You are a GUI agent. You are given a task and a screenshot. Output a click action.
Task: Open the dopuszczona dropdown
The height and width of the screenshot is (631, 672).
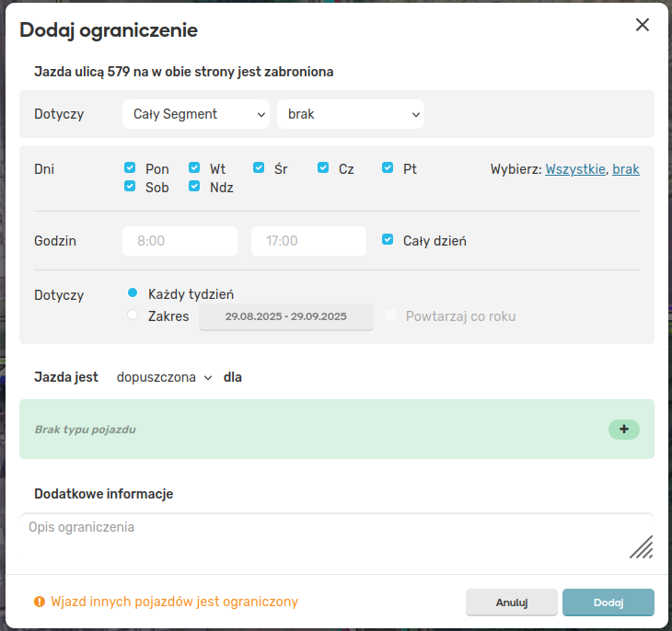[x=164, y=377]
